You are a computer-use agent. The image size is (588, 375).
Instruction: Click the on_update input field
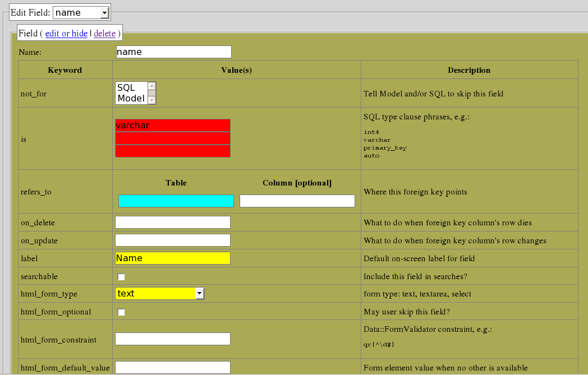172,240
